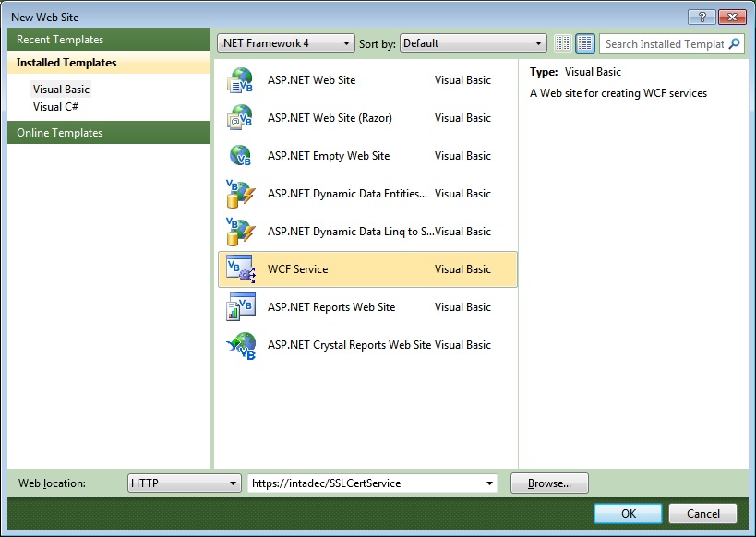Select ASP.NET Dynamic Data Linq to S... name
756x537 pixels.
tap(351, 232)
